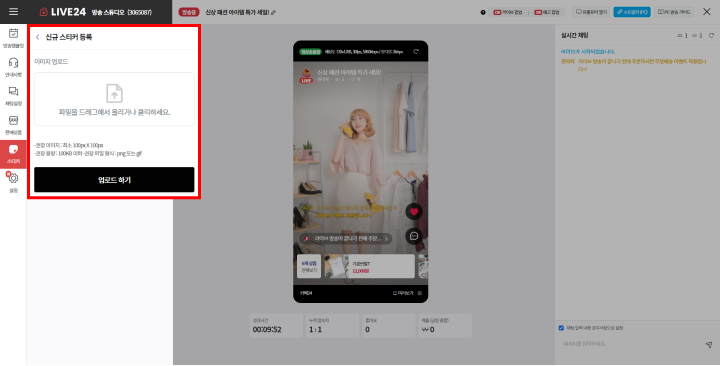Focus the chat message input field

pyautogui.click(x=629, y=343)
